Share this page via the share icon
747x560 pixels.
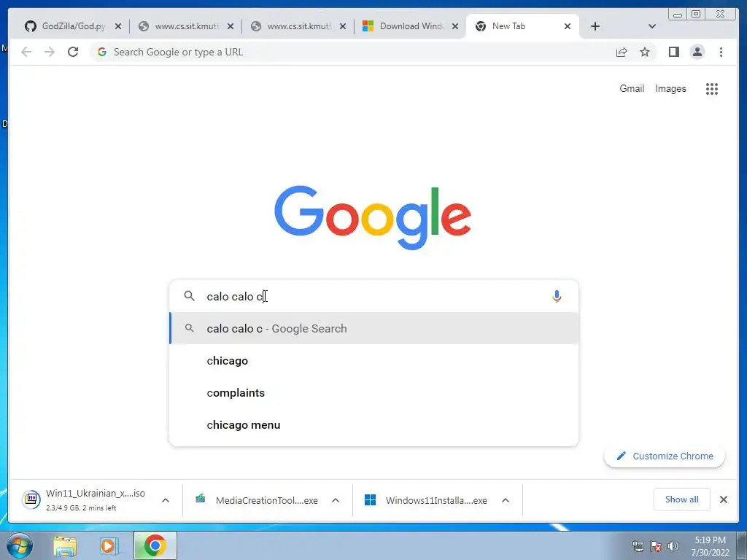[622, 52]
